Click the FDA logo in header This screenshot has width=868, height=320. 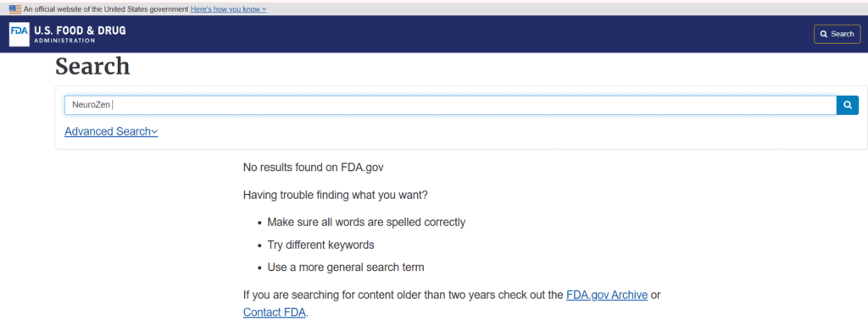pos(19,34)
